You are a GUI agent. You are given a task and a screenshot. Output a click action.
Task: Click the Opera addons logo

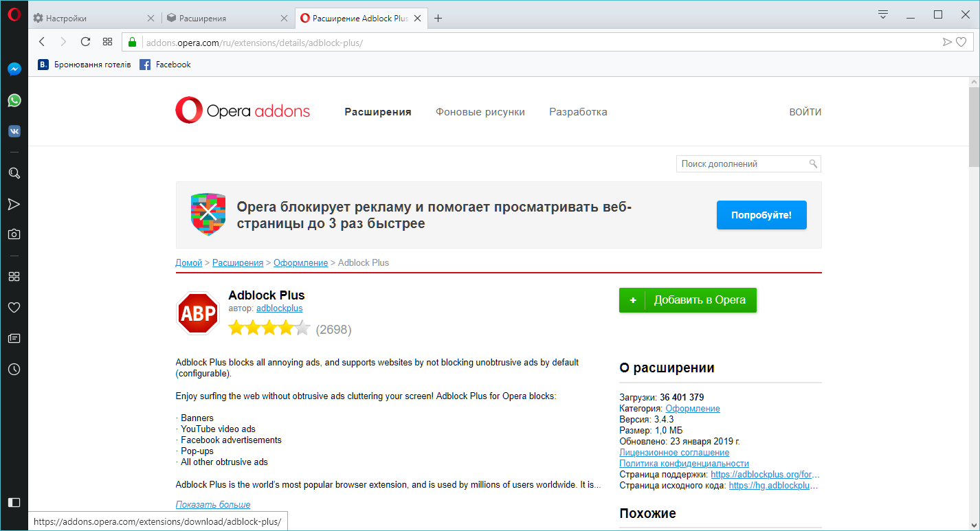pyautogui.click(x=243, y=111)
